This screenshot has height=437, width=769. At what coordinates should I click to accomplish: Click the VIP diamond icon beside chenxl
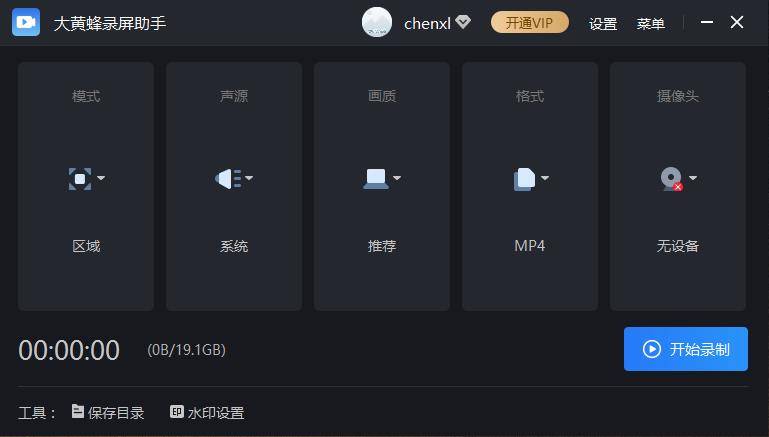[x=462, y=22]
